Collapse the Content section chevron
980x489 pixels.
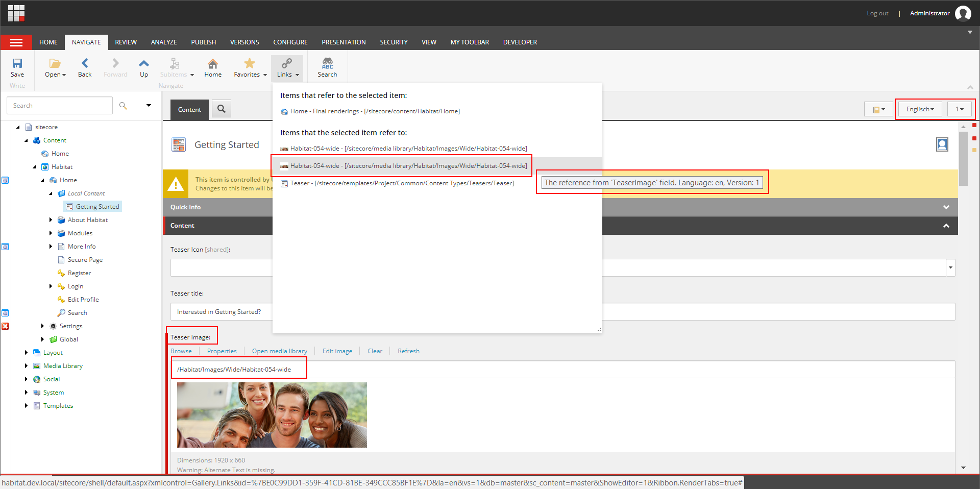point(946,226)
